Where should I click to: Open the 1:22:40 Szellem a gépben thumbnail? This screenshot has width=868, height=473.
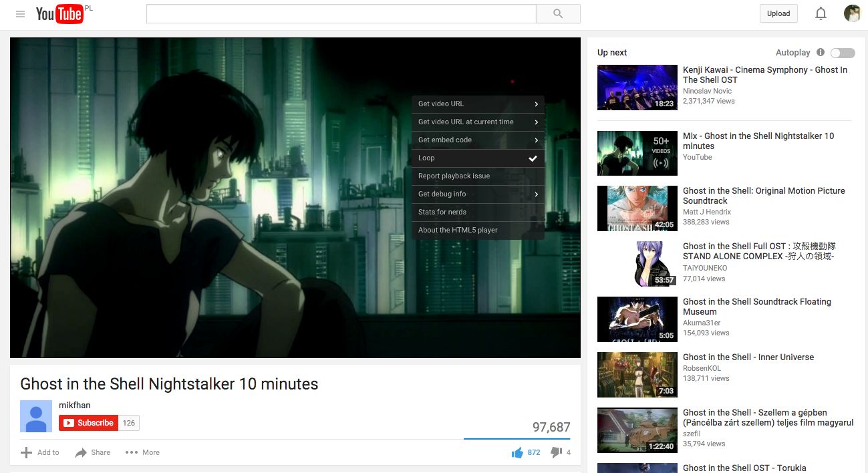point(637,430)
